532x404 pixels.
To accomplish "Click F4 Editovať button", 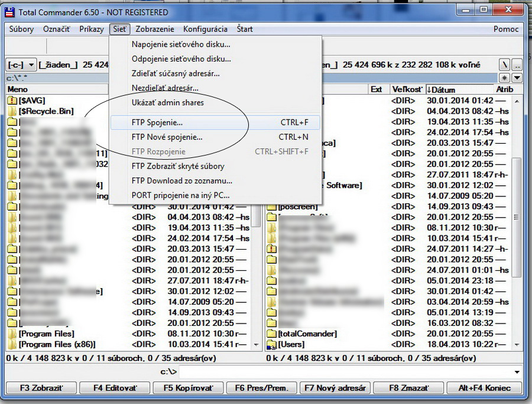I will pos(115,387).
